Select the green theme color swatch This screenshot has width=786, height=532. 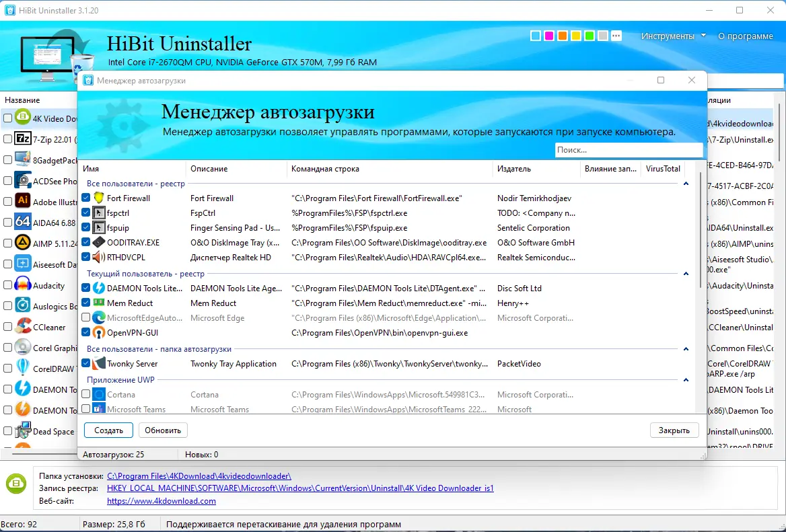[x=589, y=36]
